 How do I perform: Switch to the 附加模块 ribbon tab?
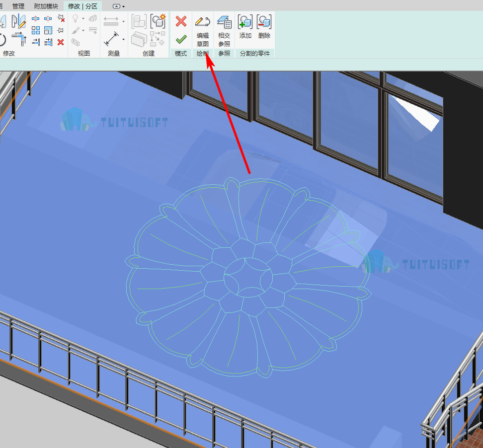point(46,6)
